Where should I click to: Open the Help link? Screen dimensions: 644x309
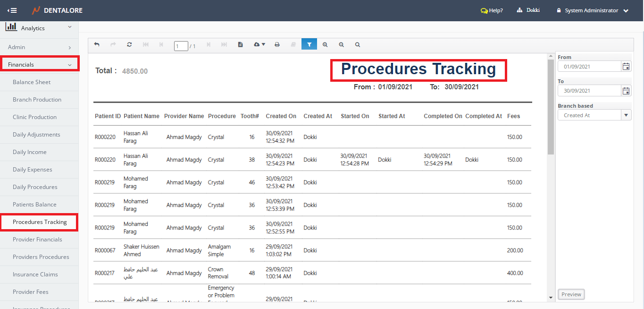[492, 10]
